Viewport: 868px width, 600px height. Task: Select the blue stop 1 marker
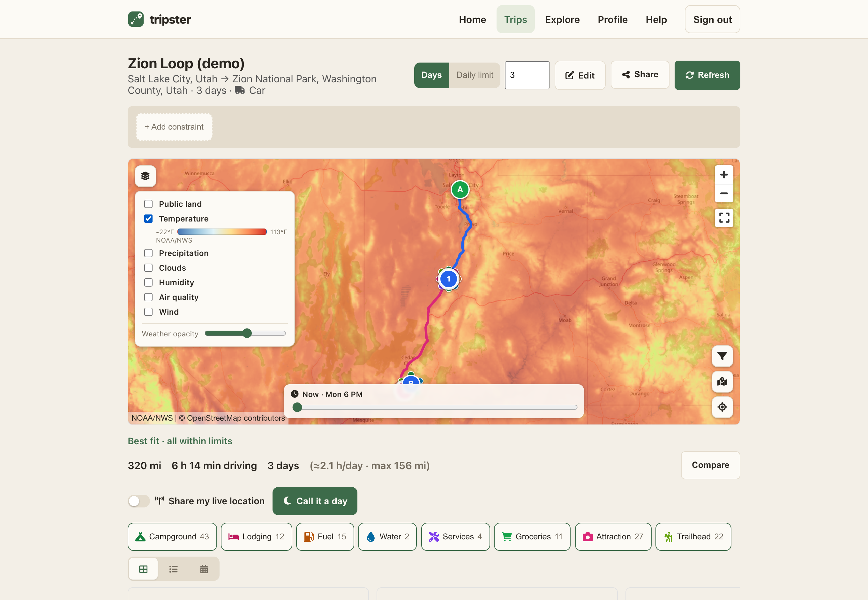pos(448,279)
